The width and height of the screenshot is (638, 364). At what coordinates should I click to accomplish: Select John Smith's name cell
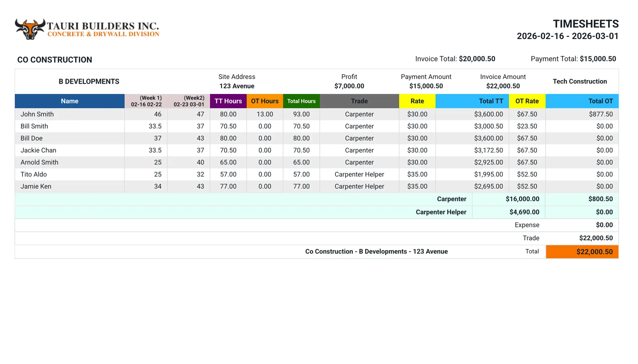[37, 114]
